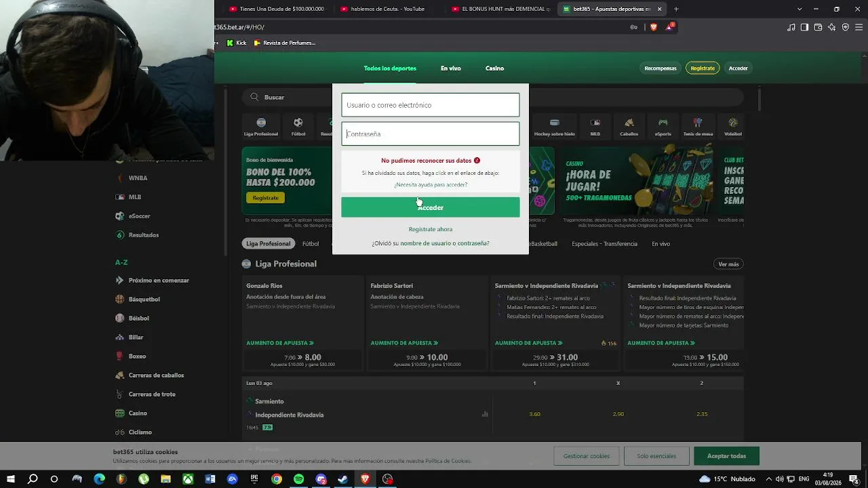Select the Voleibol icon
868x488 pixels.
point(733,123)
